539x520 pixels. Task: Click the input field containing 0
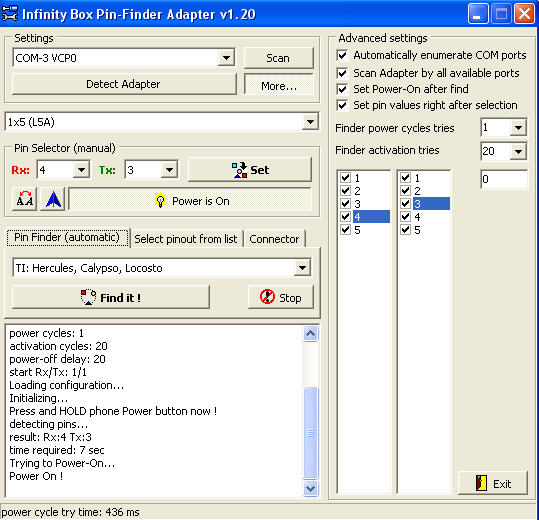(x=503, y=179)
